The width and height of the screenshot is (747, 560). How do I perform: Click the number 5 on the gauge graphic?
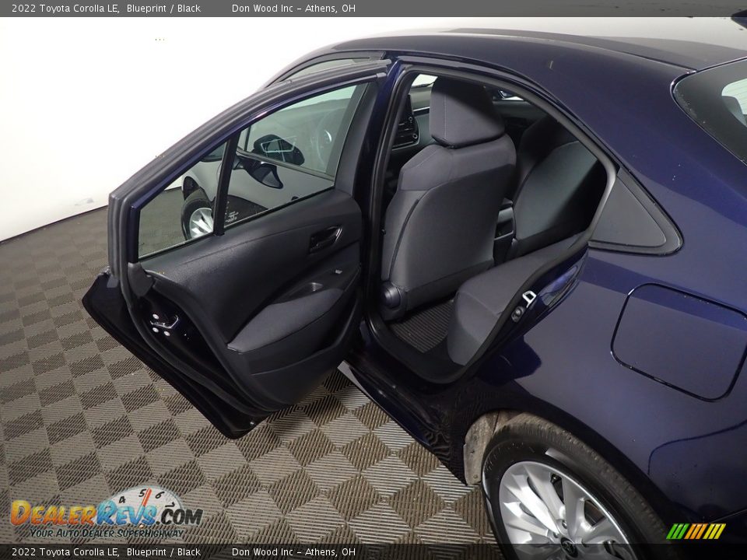pos(142,492)
